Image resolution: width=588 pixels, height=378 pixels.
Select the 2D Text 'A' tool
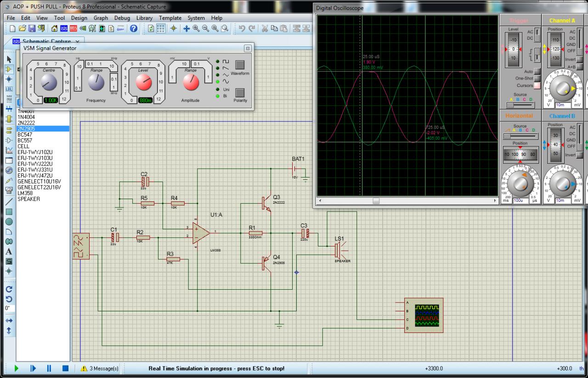coord(9,252)
